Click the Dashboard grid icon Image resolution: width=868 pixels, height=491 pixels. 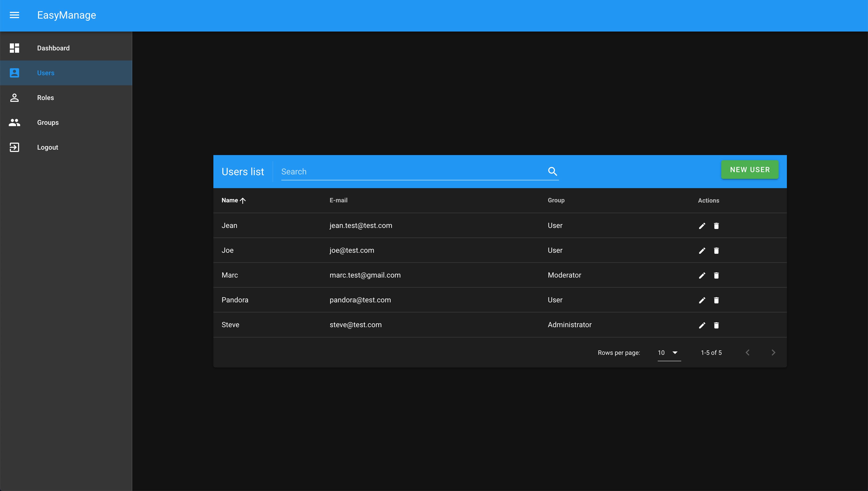tap(14, 48)
